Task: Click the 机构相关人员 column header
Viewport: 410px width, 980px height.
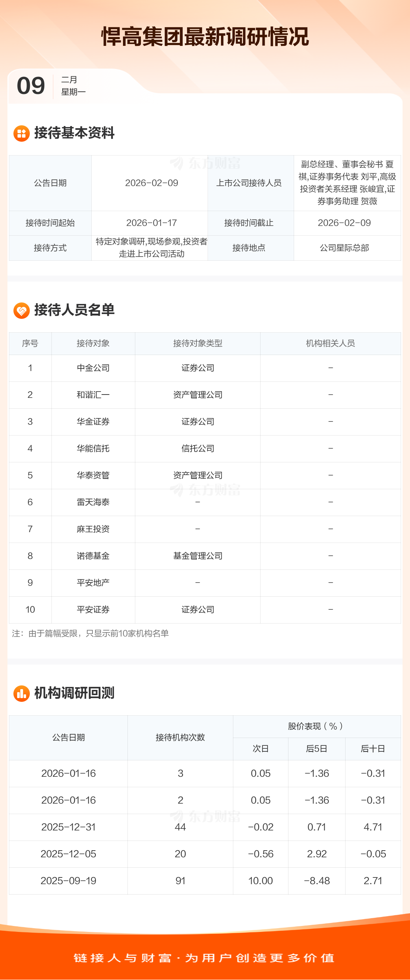Action: click(330, 343)
